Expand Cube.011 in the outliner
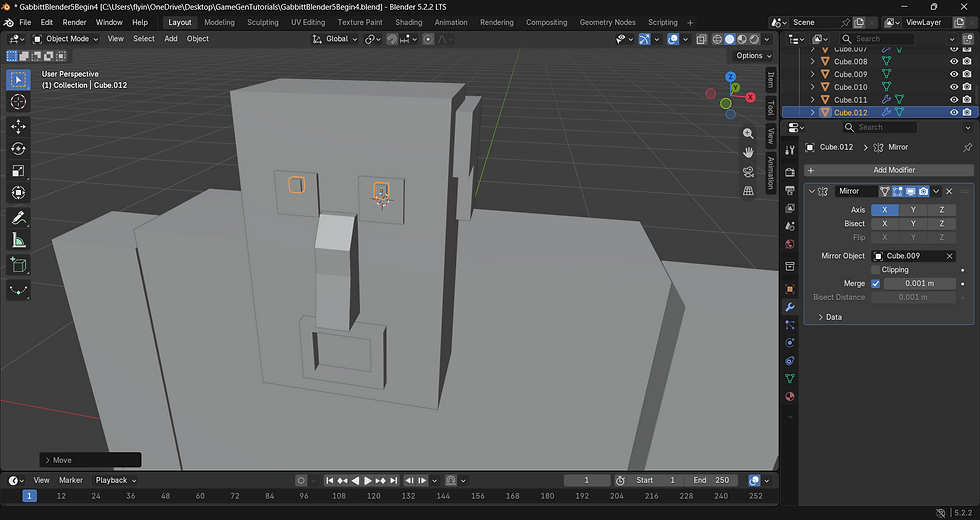This screenshot has width=980, height=520. tap(812, 99)
